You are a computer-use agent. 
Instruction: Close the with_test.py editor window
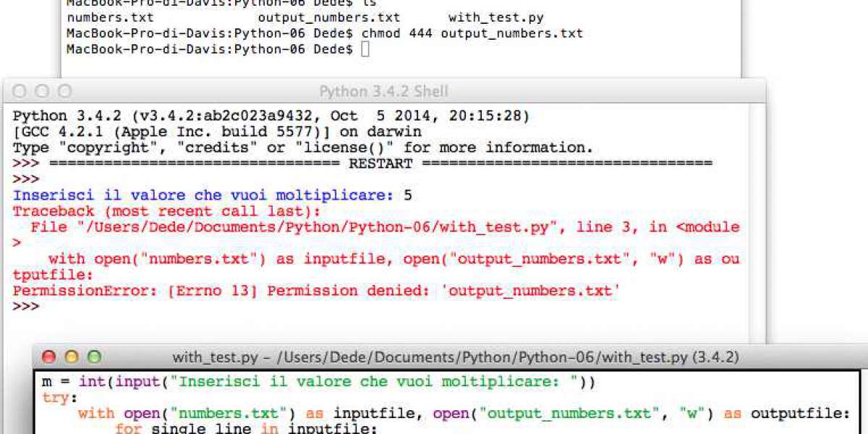pyautogui.click(x=48, y=357)
